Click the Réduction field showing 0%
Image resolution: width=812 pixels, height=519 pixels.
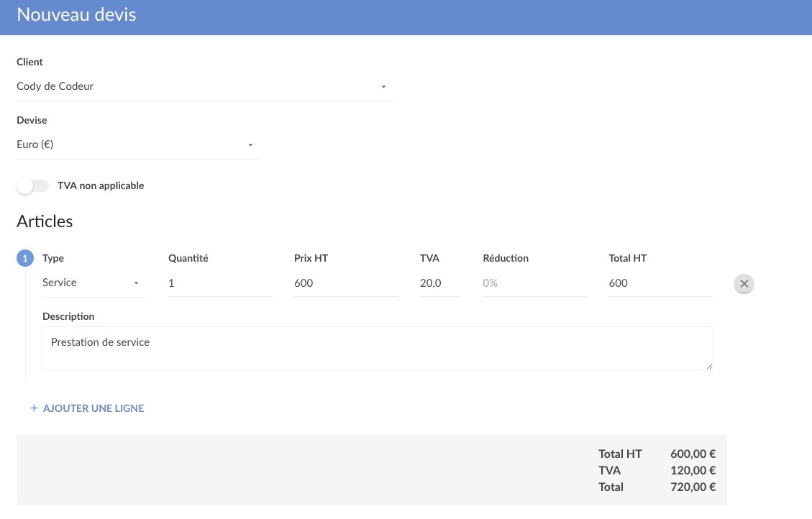[534, 283]
